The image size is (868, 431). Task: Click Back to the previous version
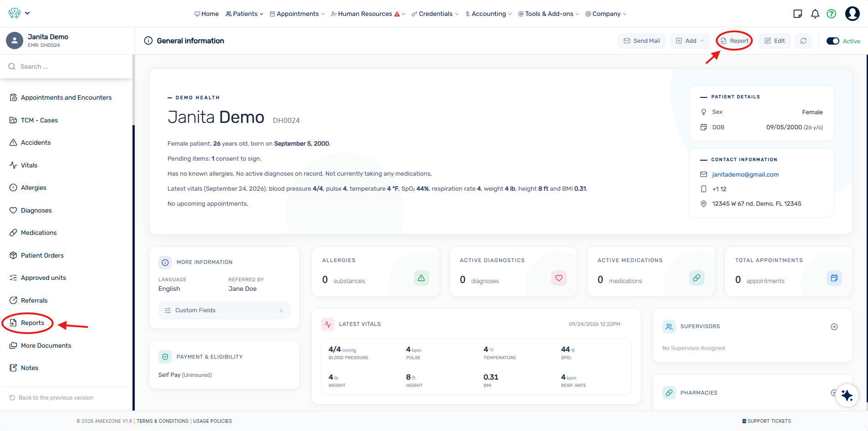click(51, 398)
